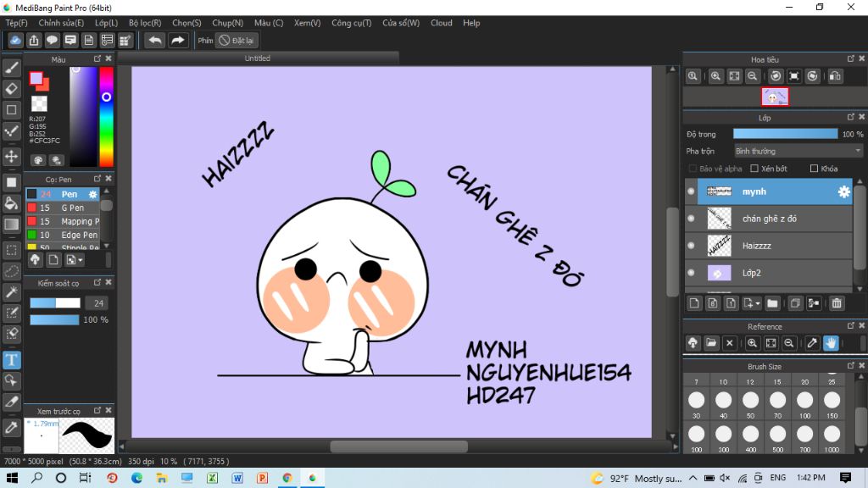Open Chrome from the taskbar
Screen dimensions: 868x488
(287, 478)
